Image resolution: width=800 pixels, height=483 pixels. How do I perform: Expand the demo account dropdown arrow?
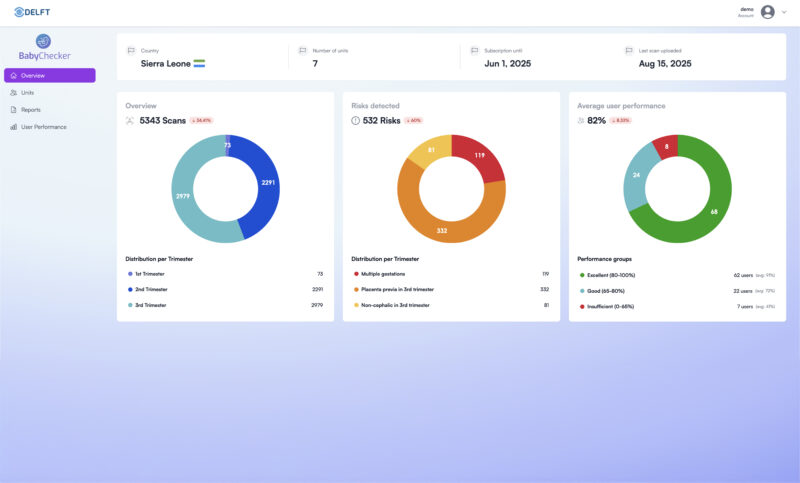coord(784,12)
